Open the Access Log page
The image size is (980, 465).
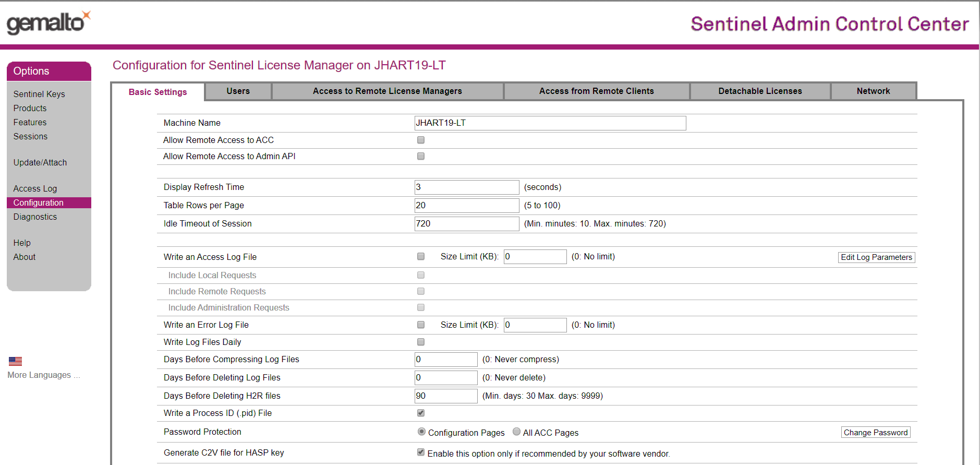click(x=35, y=188)
